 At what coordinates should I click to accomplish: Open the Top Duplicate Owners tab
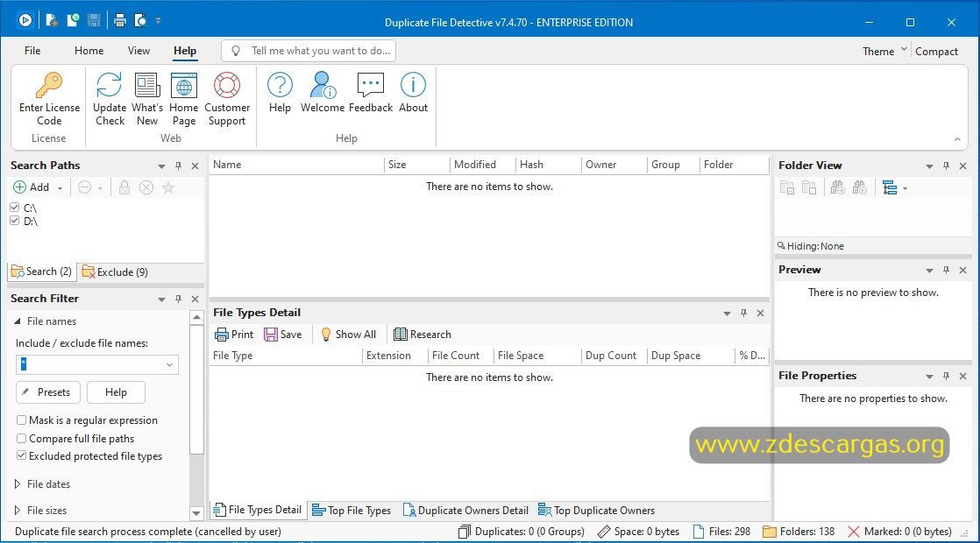596,511
